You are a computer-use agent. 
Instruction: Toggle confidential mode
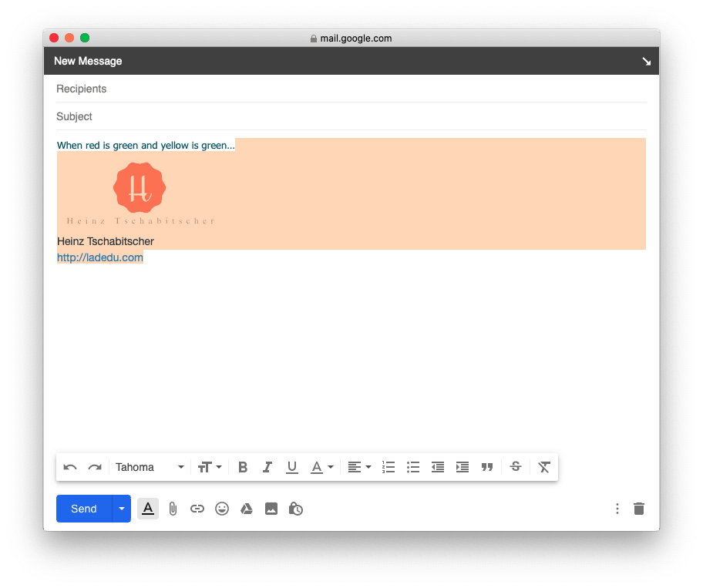(296, 509)
